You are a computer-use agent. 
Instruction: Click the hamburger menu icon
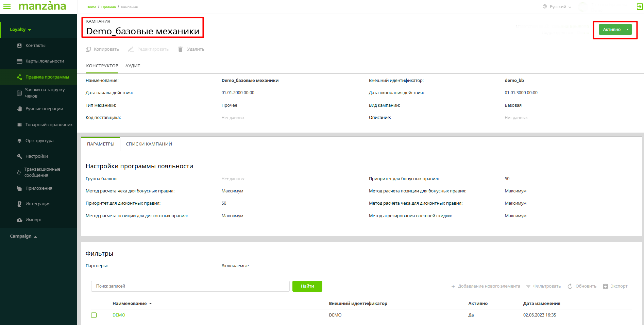(7, 6)
